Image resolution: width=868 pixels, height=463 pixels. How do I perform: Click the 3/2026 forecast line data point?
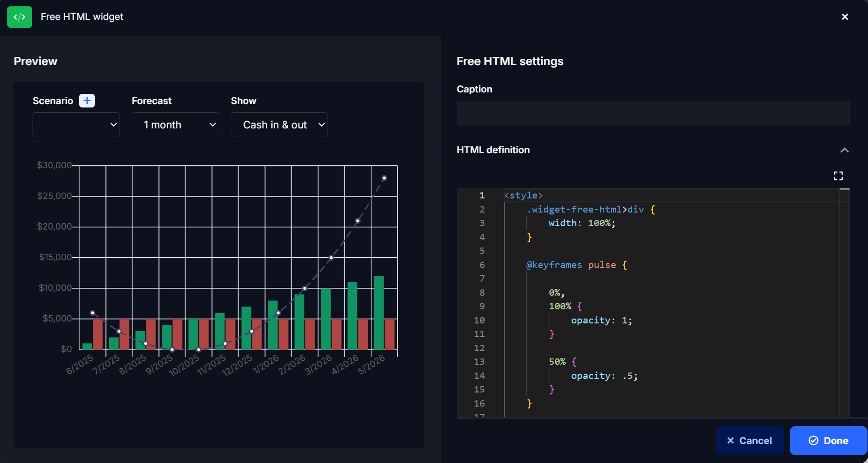331,258
